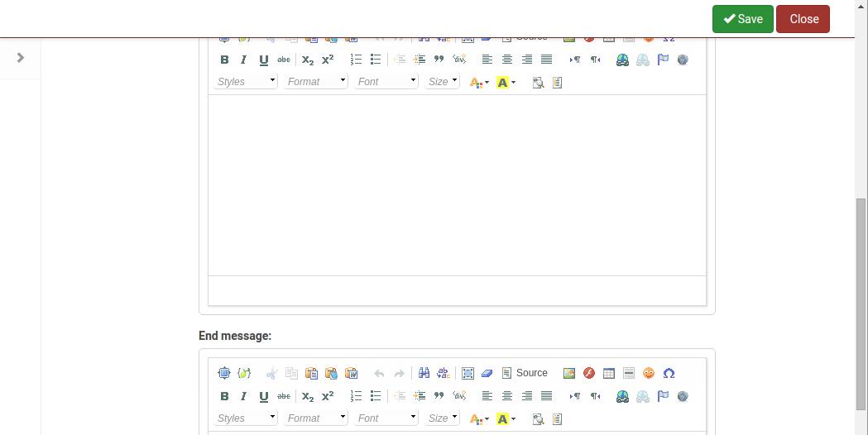
Task: Center align text in upper editor
Action: (507, 60)
